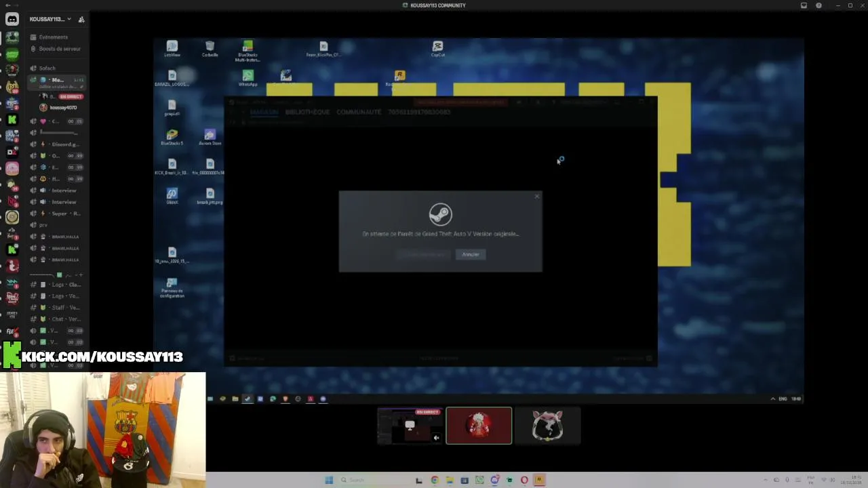868x488 pixels.
Task: Select the red avatar participant tile
Action: 479,426
